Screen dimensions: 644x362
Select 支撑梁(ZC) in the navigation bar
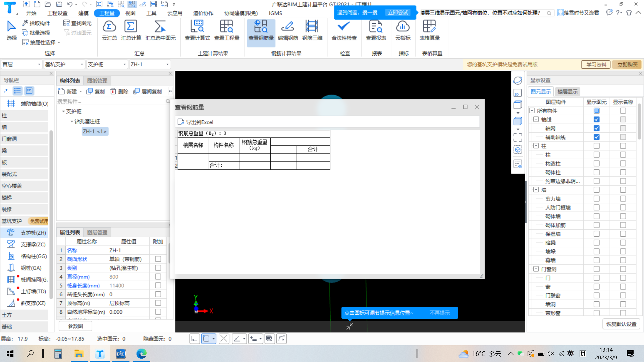tap(27, 244)
